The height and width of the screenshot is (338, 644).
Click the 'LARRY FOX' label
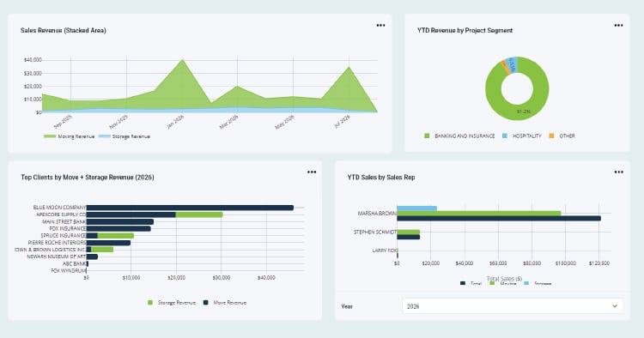coord(385,250)
